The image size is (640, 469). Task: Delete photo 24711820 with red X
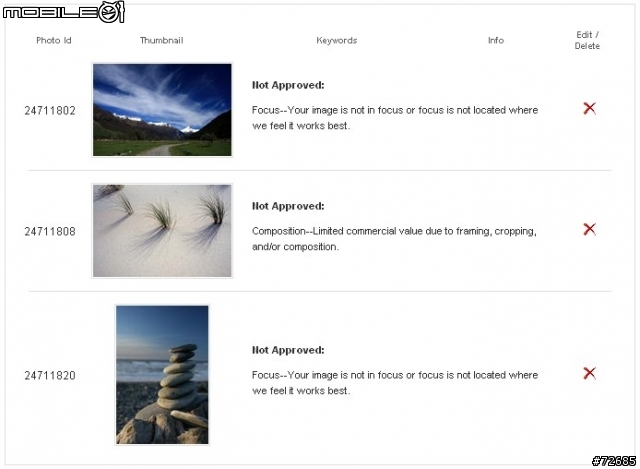(589, 373)
